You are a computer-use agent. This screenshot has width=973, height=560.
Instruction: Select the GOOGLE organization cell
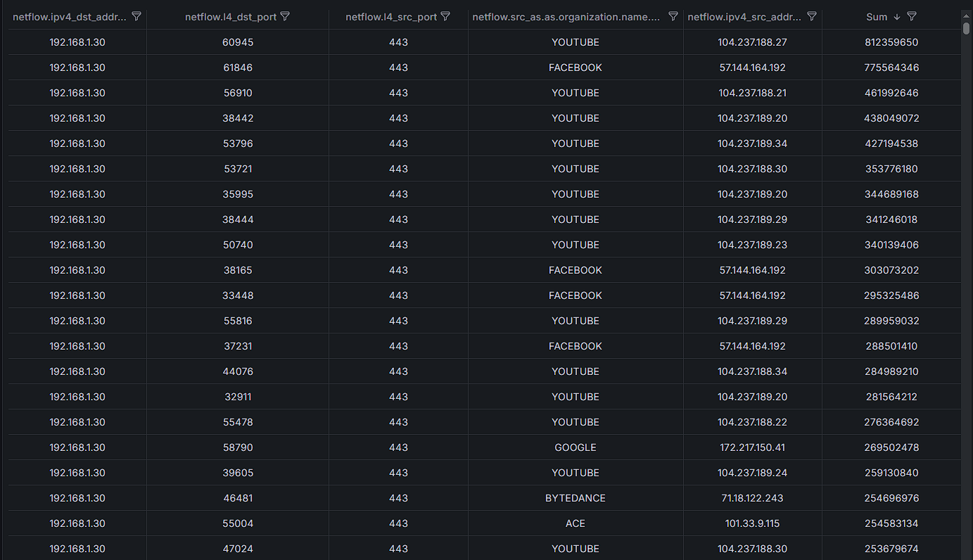click(575, 447)
